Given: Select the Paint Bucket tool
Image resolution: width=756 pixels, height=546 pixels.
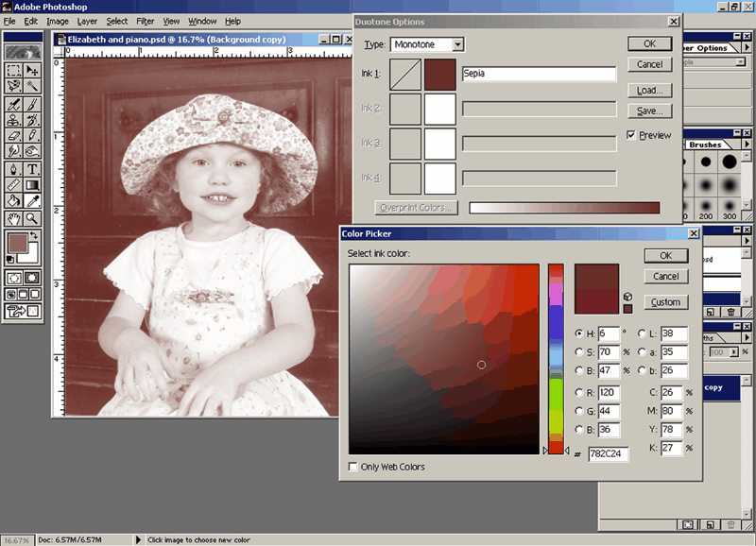Looking at the screenshot, I should pos(13,200).
